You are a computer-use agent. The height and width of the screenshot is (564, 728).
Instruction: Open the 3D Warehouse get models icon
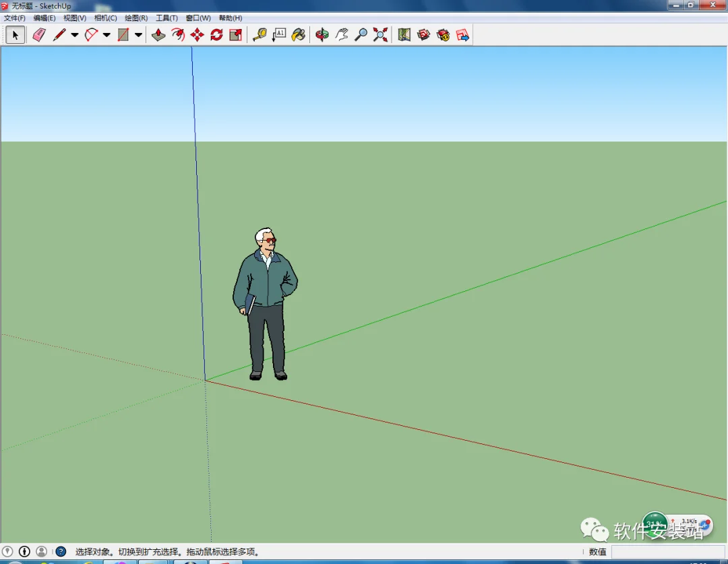[423, 35]
